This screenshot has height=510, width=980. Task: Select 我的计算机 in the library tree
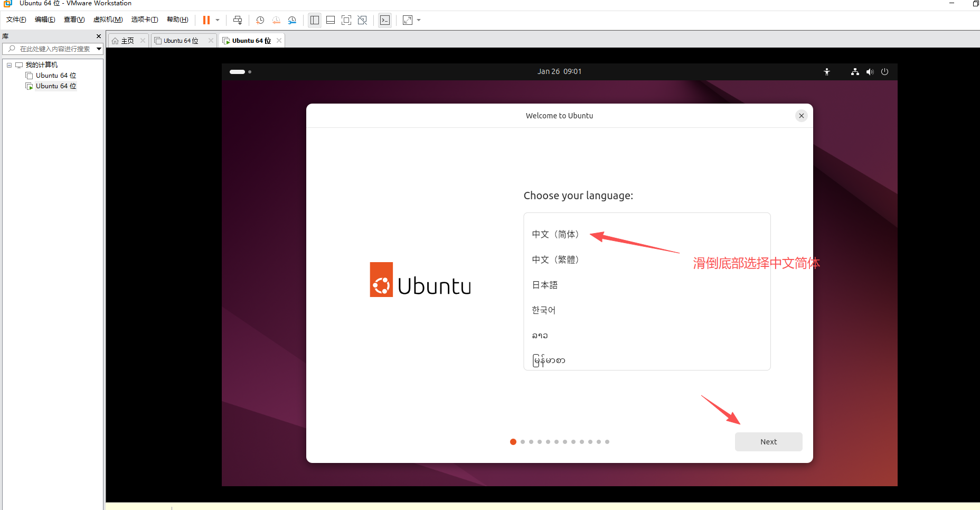41,65
